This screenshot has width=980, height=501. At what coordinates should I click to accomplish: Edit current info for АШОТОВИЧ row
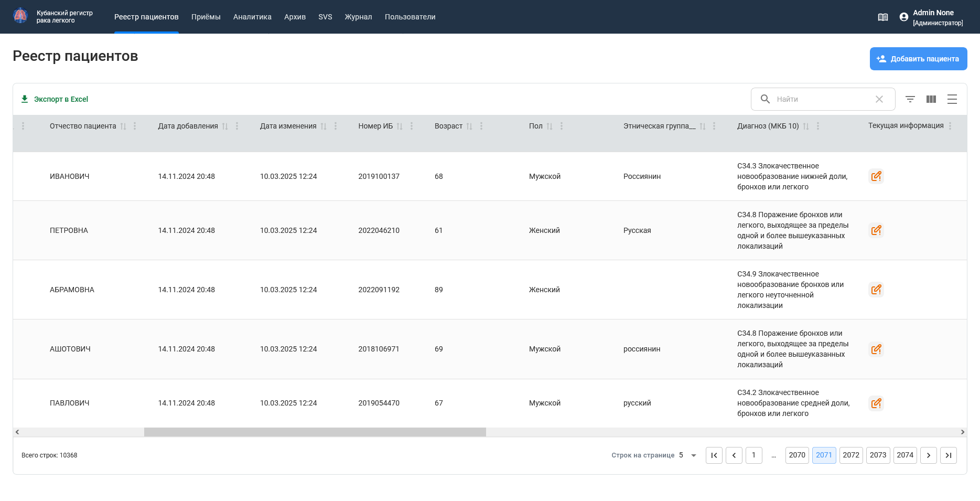click(x=876, y=349)
